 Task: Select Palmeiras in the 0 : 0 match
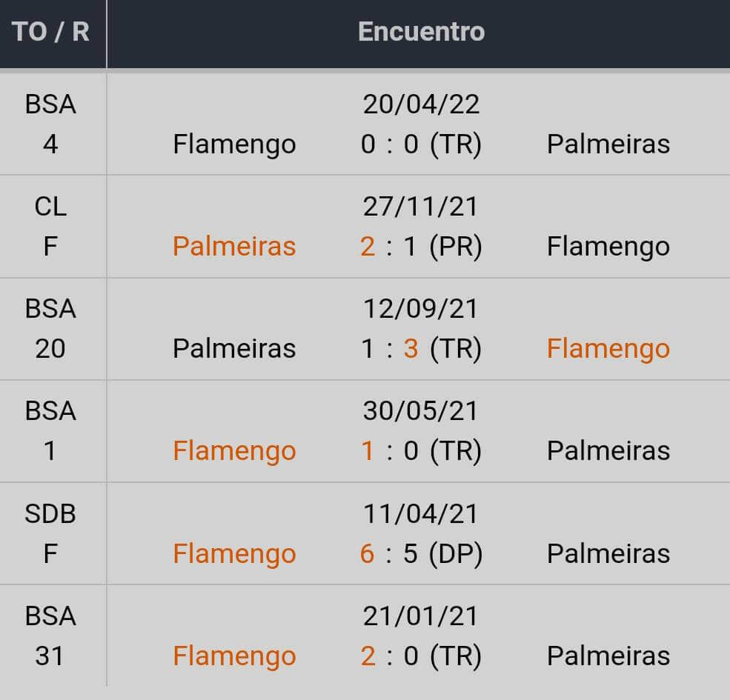(608, 144)
